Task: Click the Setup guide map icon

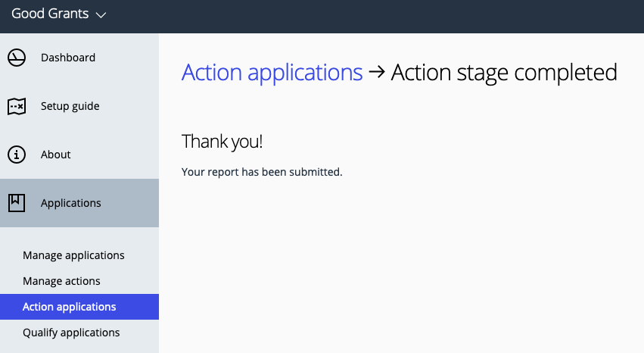Action: coord(17,106)
